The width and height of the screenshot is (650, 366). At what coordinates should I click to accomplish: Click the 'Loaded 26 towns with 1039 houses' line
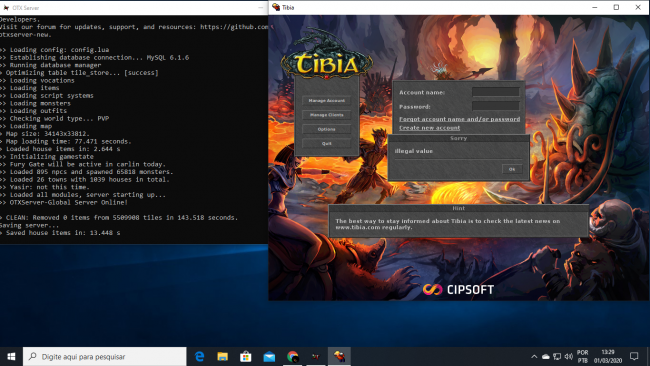(85, 179)
